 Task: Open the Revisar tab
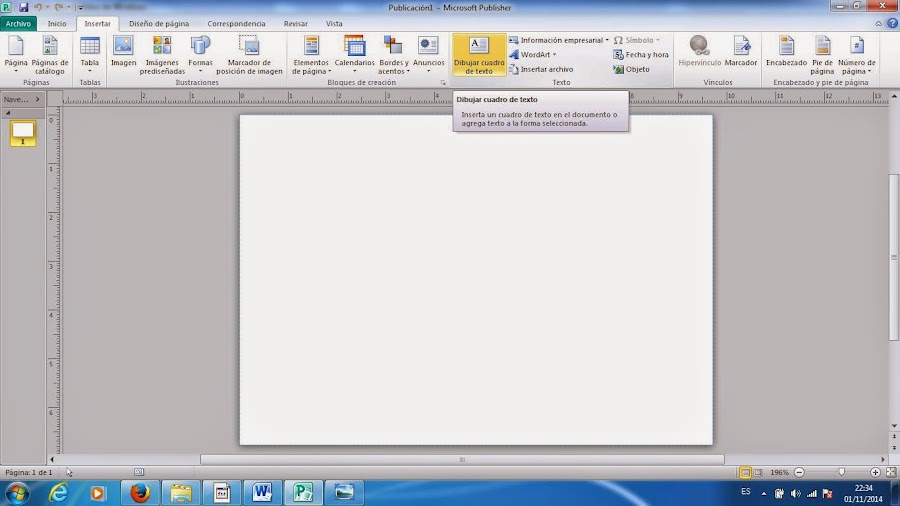tap(296, 24)
